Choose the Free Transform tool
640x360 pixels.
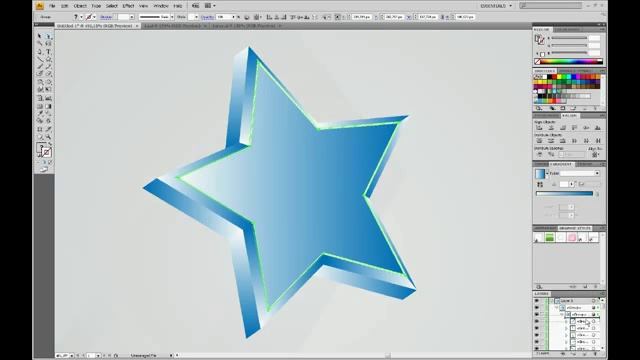coord(49,90)
